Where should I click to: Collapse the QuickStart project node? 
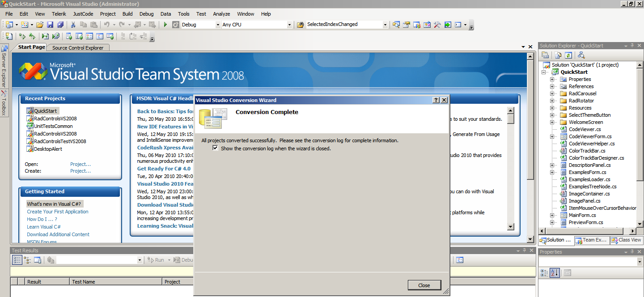[x=544, y=72]
